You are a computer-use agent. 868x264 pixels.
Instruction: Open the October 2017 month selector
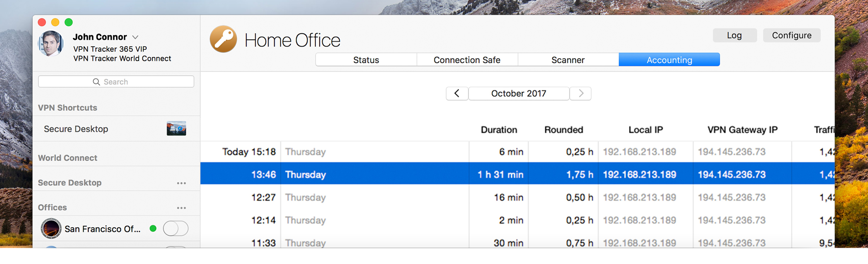[x=519, y=94]
